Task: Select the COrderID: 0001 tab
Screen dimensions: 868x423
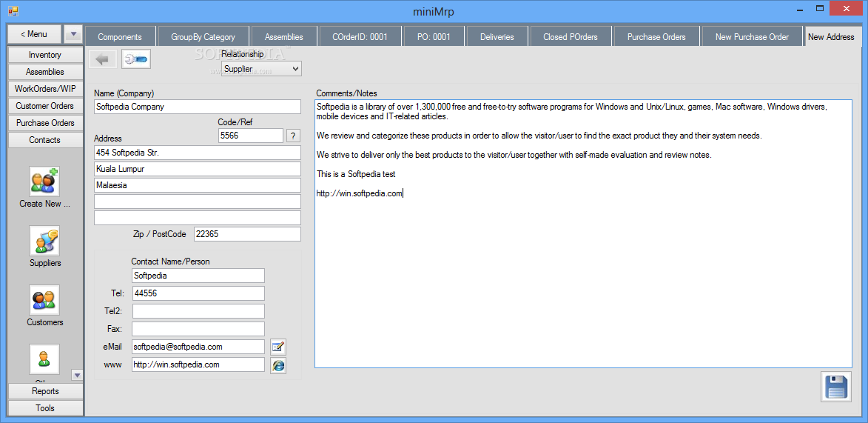Action: [x=360, y=36]
